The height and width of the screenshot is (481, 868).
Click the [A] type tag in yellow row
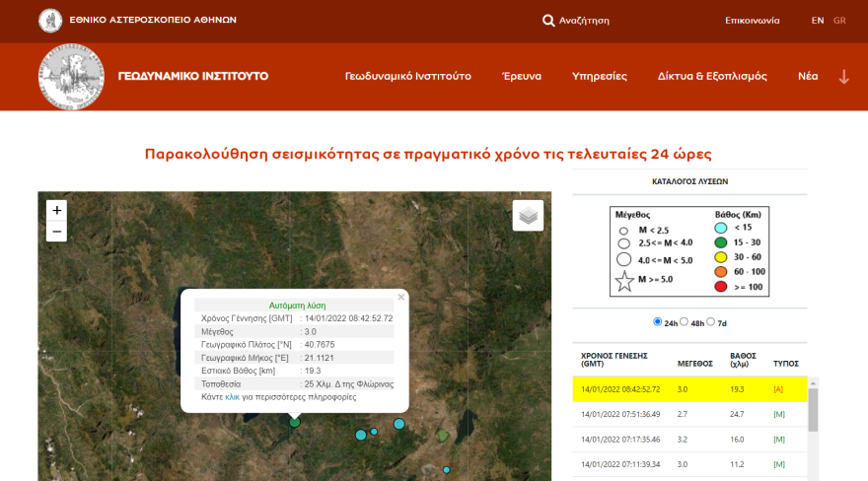click(778, 389)
